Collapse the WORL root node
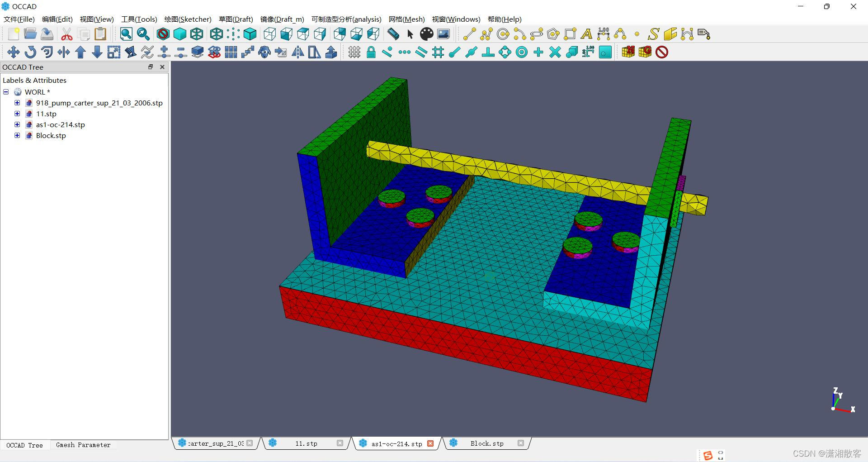The height and width of the screenshot is (462, 868). point(6,92)
